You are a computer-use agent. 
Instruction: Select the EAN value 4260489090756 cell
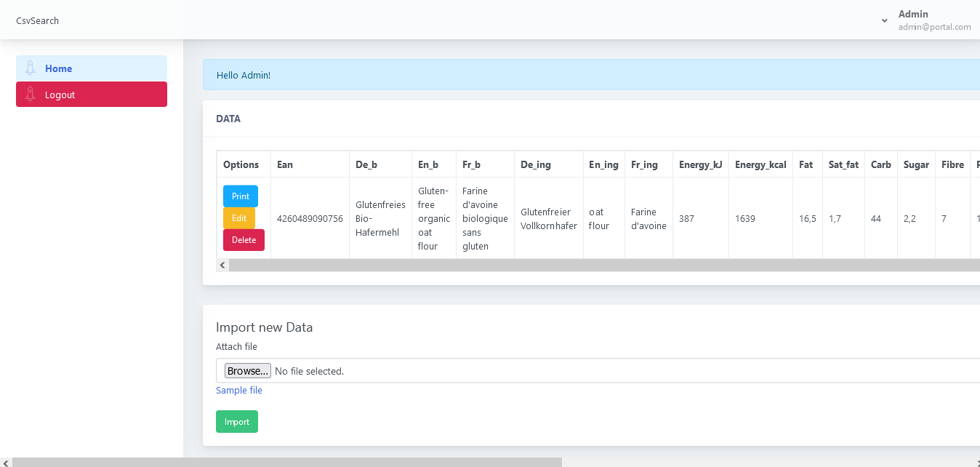[310, 217]
